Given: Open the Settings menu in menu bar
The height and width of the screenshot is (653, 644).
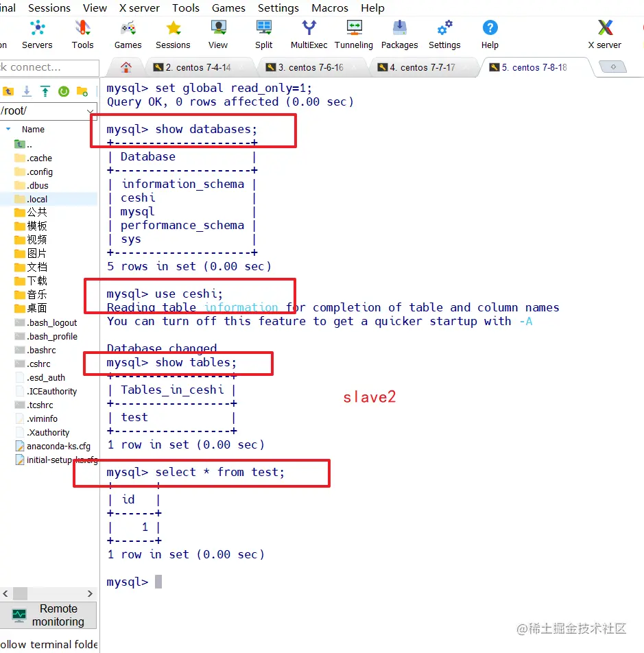Looking at the screenshot, I should click(x=278, y=8).
